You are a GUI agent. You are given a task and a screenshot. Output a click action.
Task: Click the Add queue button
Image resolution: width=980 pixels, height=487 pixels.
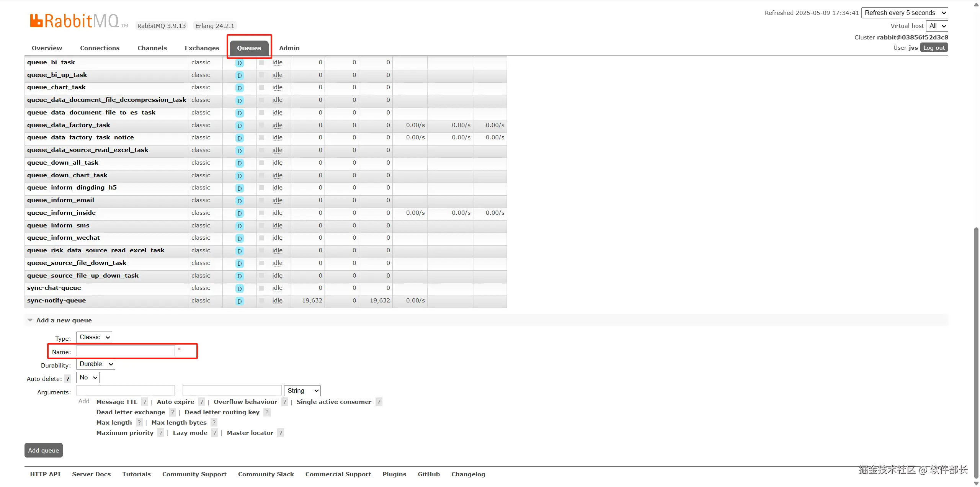pos(44,450)
